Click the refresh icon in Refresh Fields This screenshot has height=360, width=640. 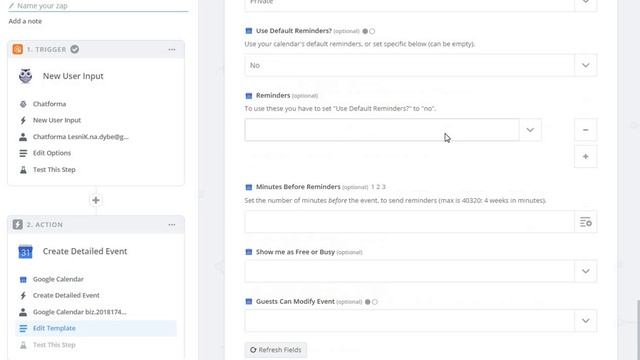[x=253, y=350]
